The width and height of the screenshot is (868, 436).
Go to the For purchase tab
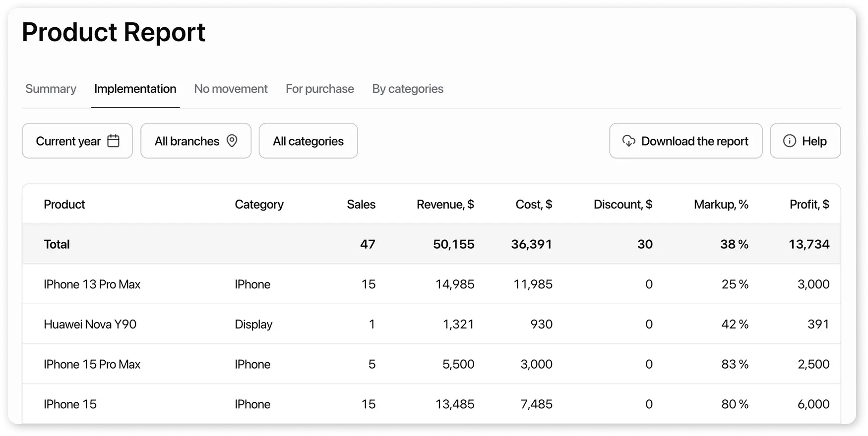(x=320, y=89)
